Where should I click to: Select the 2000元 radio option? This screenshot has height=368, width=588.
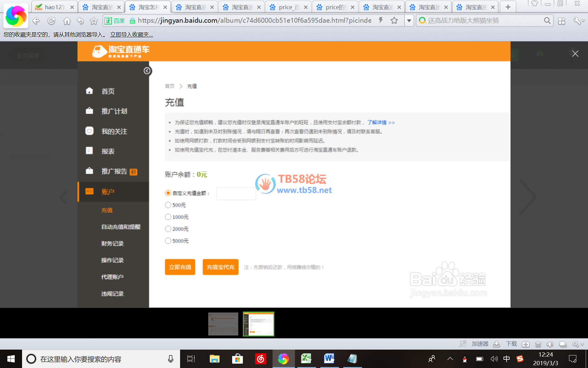168,229
